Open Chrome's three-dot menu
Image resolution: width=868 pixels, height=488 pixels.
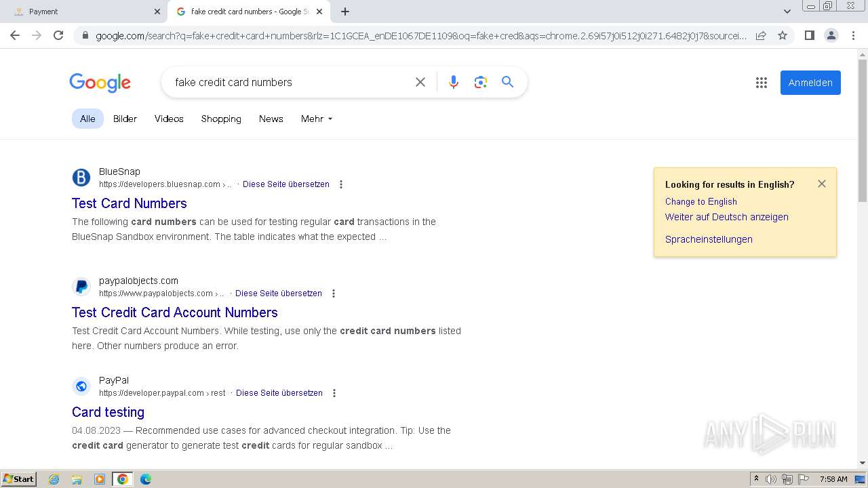coord(853,35)
